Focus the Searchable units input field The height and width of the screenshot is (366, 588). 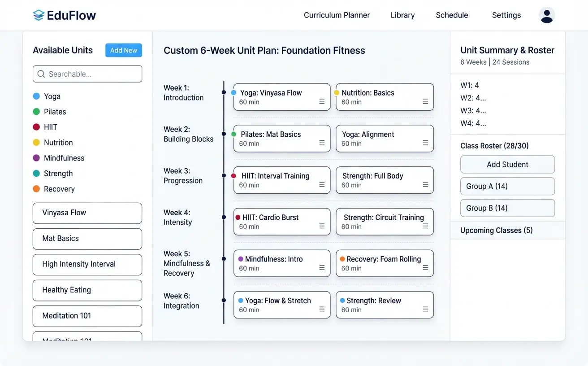87,74
